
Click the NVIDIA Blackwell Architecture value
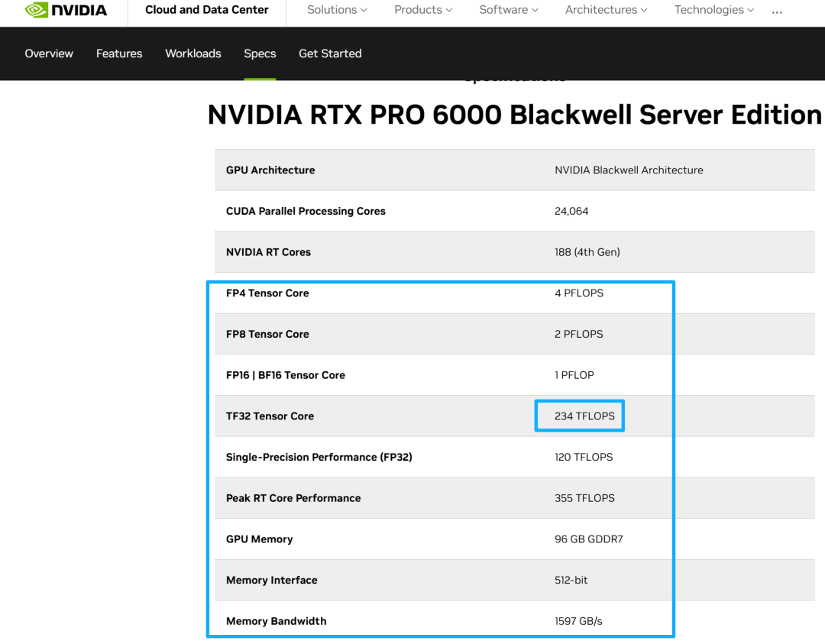coord(629,170)
